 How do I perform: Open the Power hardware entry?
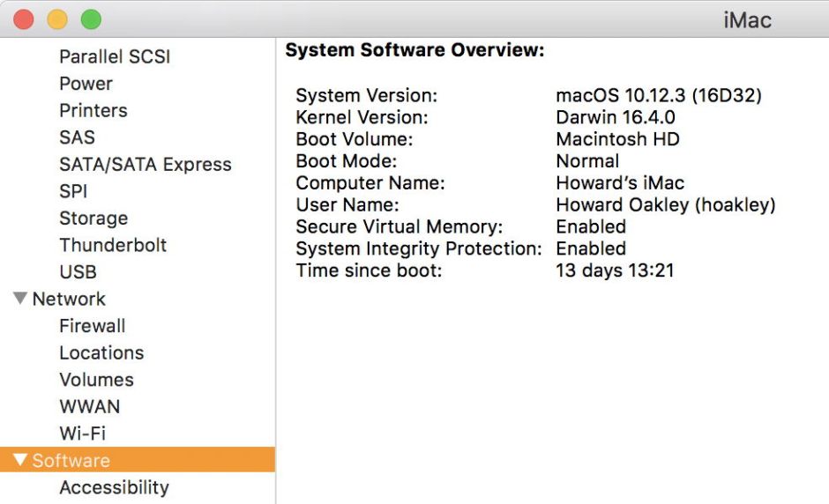[86, 84]
